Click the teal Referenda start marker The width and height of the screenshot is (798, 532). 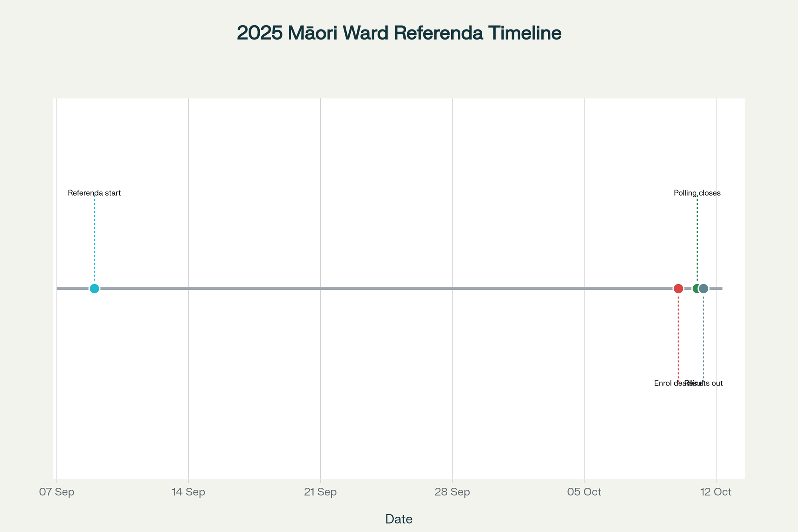(x=94, y=289)
